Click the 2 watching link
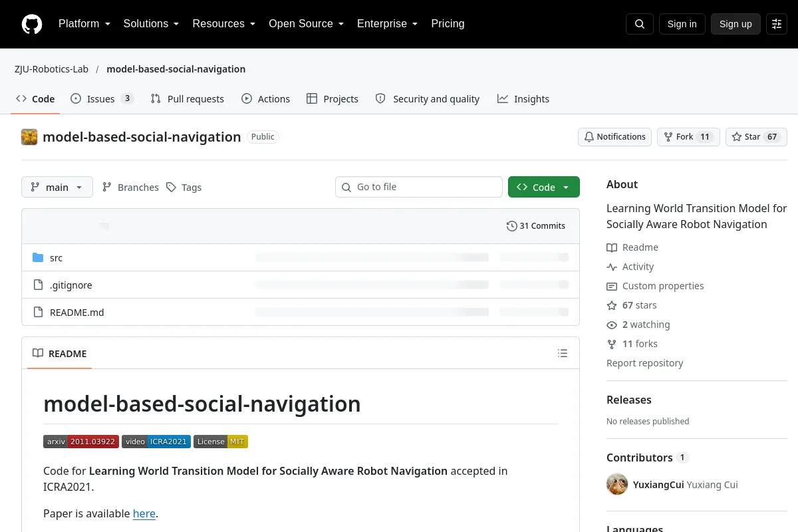Screen dimensions: 798x532 [638, 325]
